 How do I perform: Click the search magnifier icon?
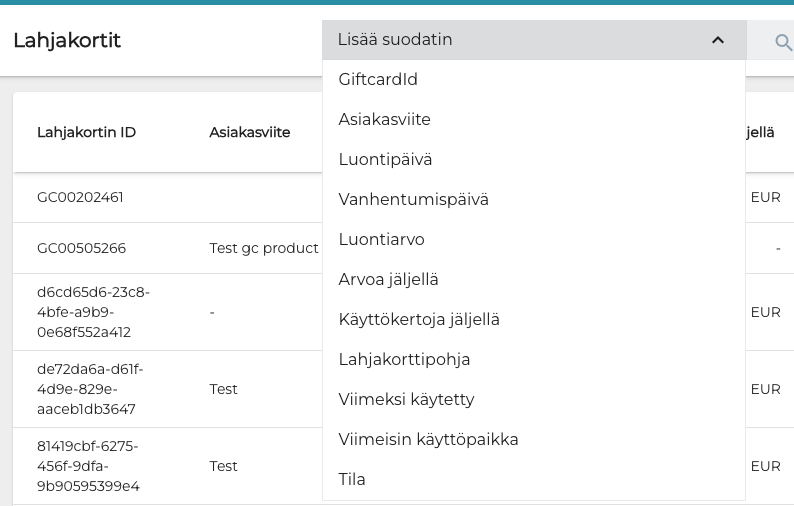(x=783, y=41)
